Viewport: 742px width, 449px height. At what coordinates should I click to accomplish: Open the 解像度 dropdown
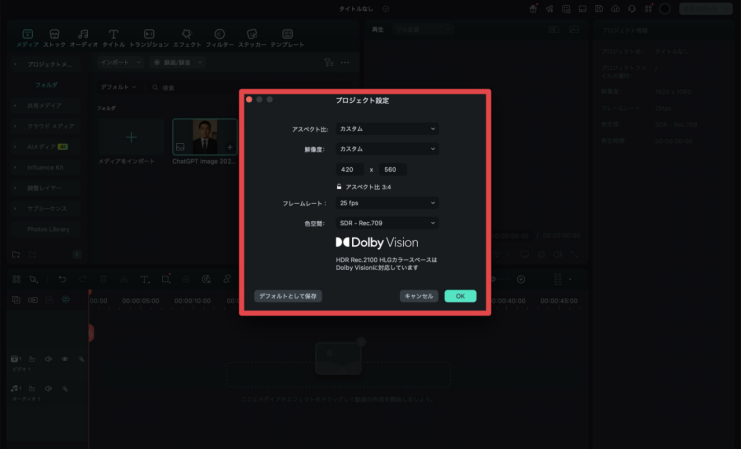pos(387,149)
